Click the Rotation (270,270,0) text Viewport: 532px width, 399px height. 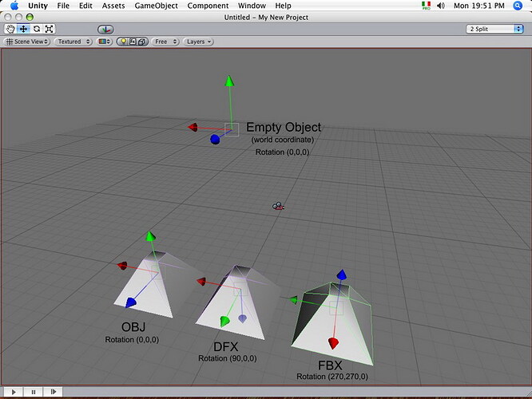[332, 377]
